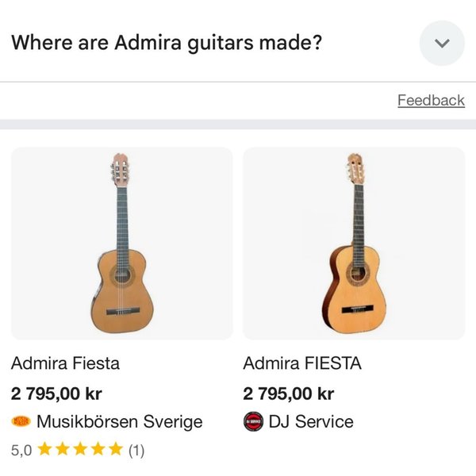The width and height of the screenshot is (476, 476).
Task: Click the 5,0 rating score number
Action: (21, 450)
